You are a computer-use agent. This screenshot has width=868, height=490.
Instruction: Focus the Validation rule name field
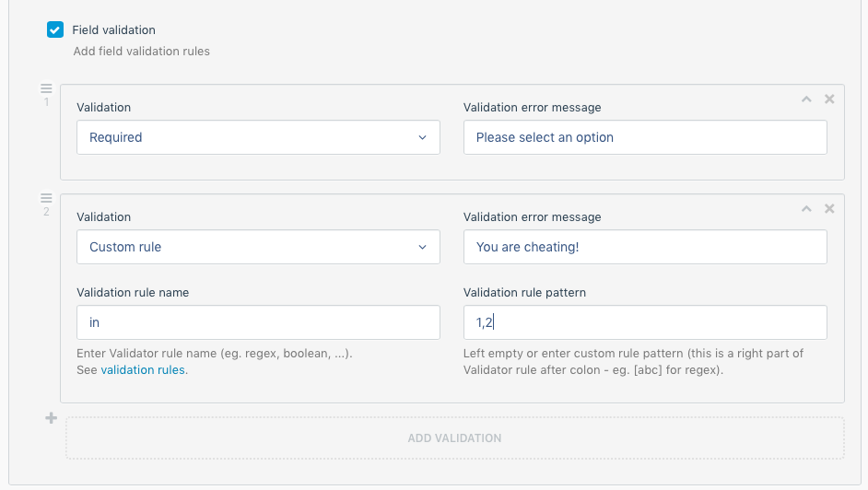[x=258, y=322]
